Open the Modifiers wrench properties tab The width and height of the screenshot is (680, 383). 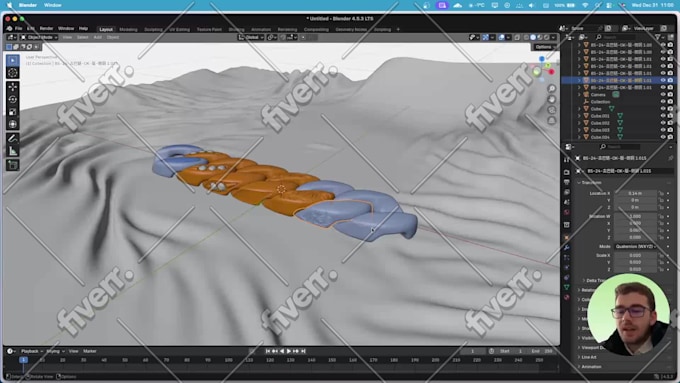[566, 248]
